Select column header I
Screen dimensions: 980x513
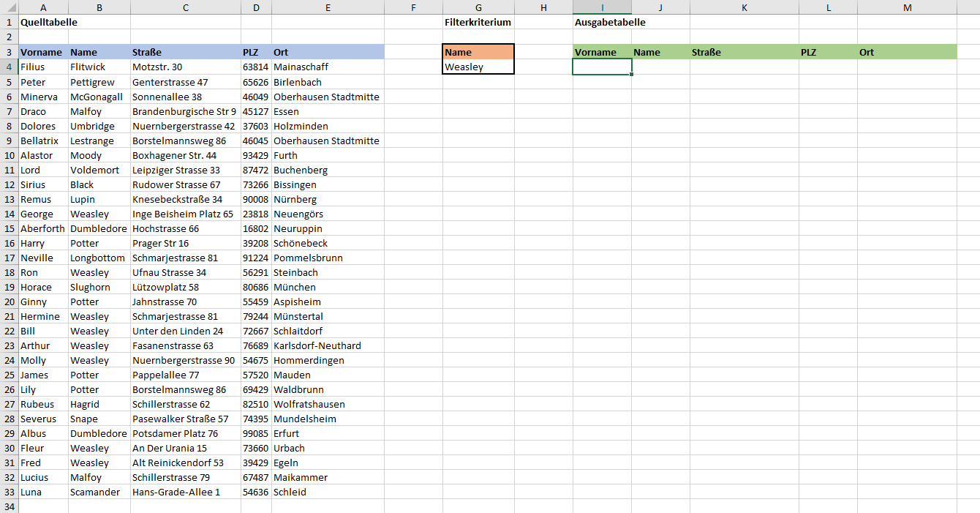603,7
